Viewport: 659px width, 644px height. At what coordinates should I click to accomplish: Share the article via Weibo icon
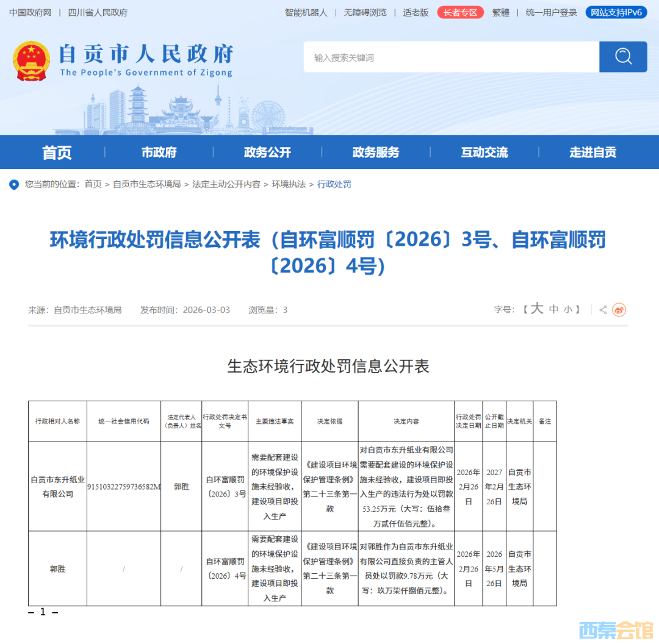619,310
